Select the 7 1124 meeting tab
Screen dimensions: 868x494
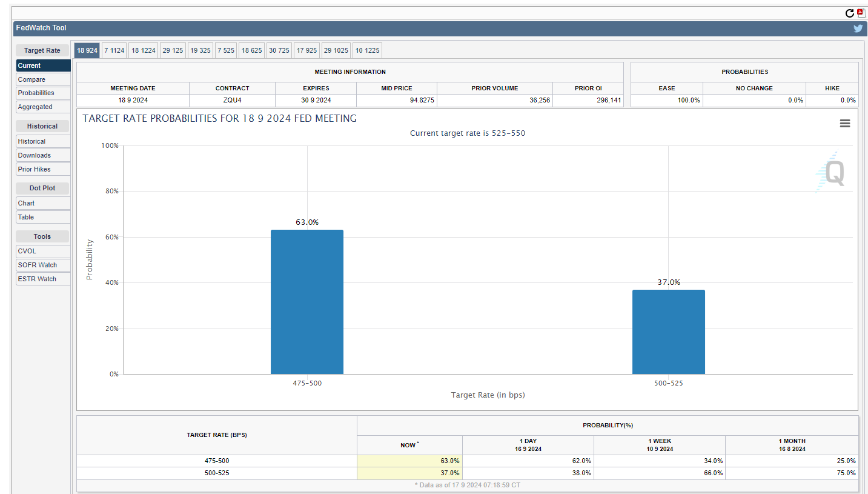(x=114, y=50)
